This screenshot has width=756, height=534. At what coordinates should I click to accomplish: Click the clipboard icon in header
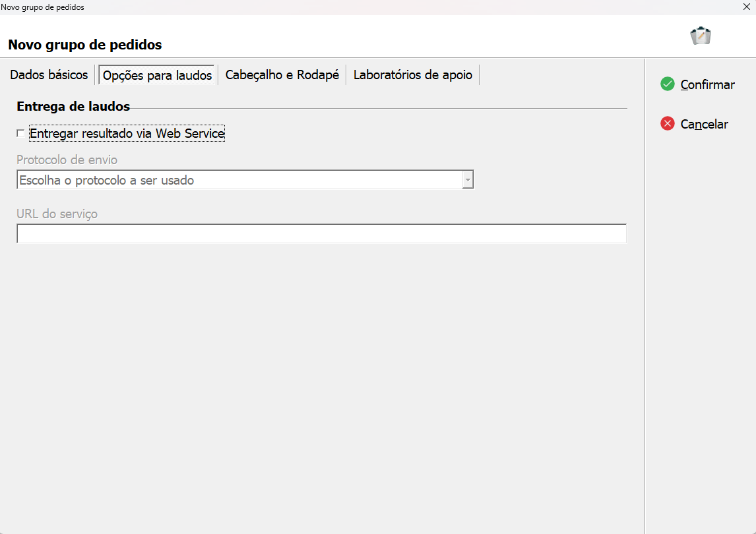click(x=701, y=36)
